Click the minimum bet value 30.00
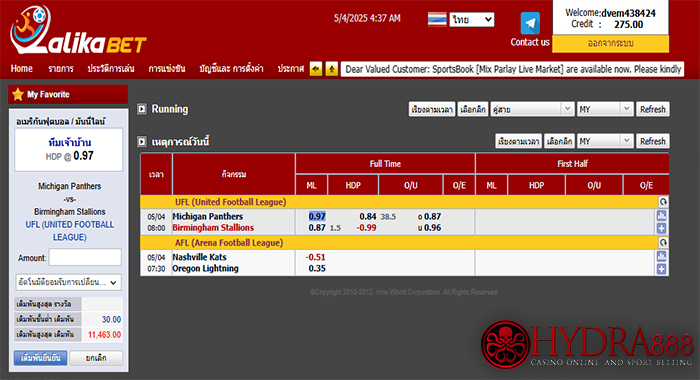Image resolution: width=700 pixels, height=380 pixels. (111, 319)
